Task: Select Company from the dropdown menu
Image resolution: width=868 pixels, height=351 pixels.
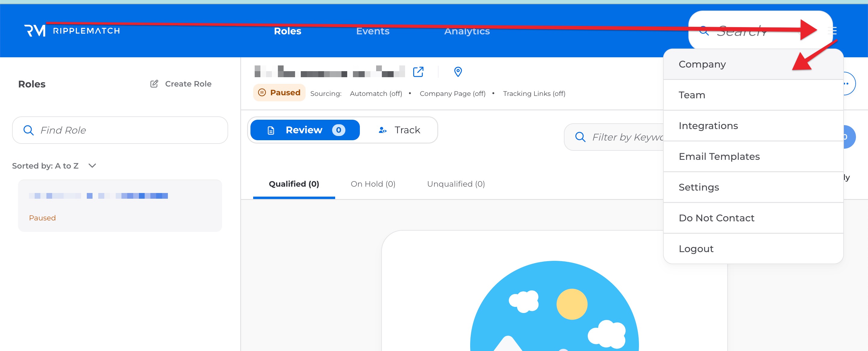Action: [x=702, y=65]
